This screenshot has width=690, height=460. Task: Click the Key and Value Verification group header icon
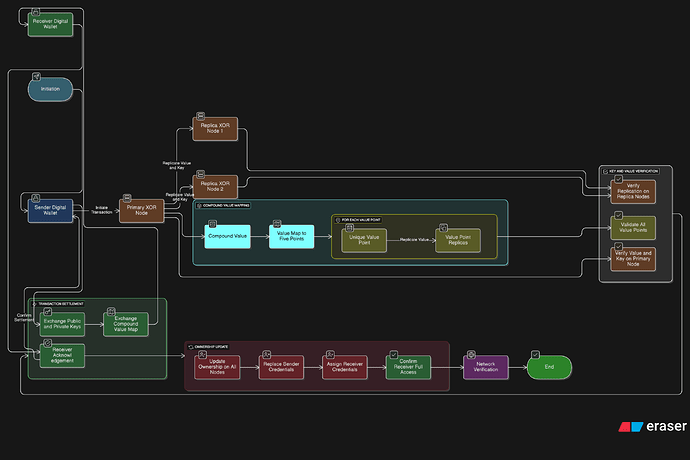click(606, 171)
